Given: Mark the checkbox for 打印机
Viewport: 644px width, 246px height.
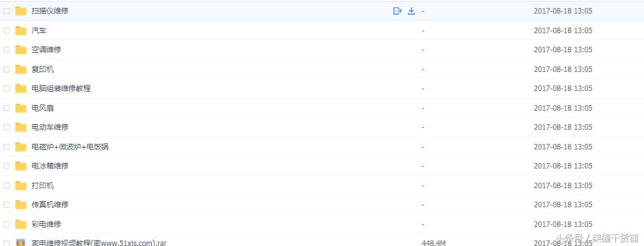Looking at the screenshot, I should pyautogui.click(x=7, y=186).
